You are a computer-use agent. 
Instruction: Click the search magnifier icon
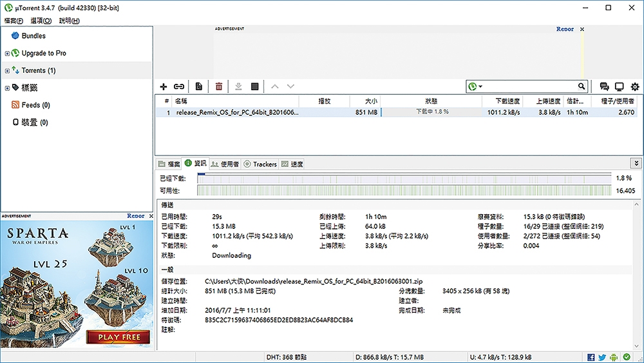[x=582, y=86]
